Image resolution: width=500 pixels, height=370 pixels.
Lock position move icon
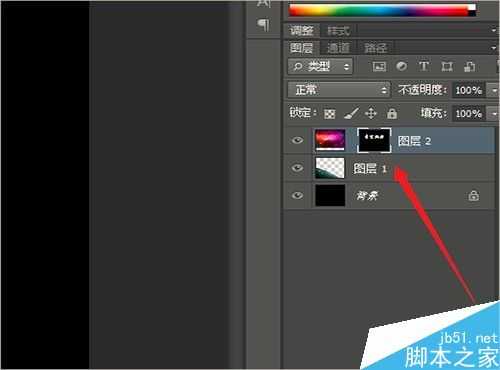coord(371,113)
